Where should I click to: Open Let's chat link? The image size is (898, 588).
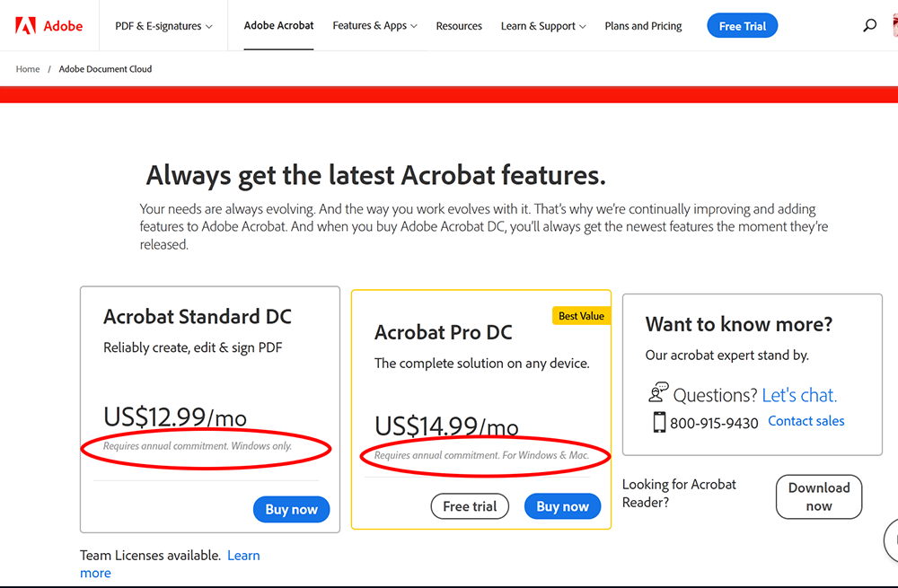point(798,394)
